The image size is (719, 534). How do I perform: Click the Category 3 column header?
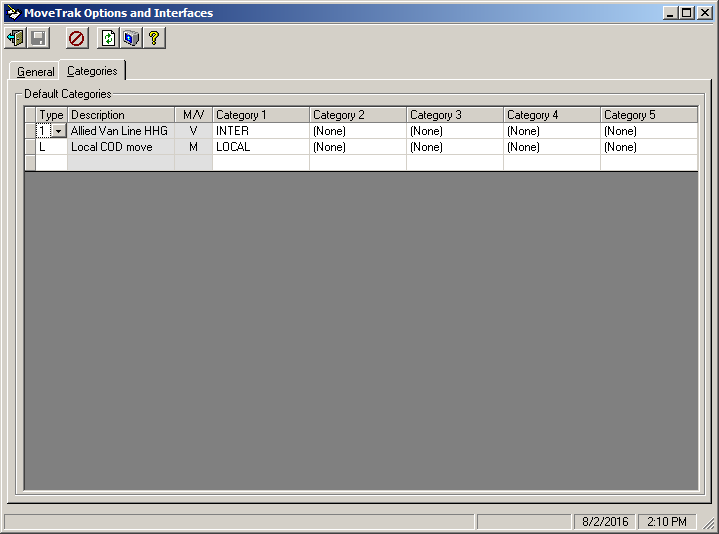point(455,115)
